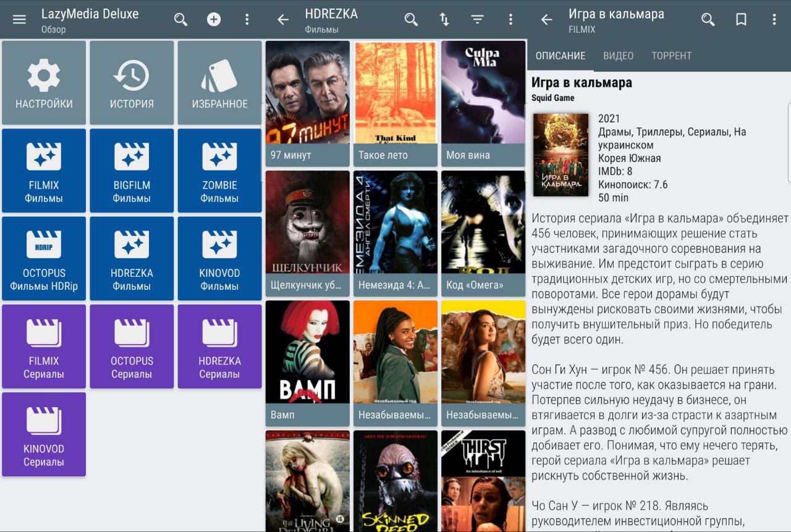The image size is (791, 532).
Task: Go back from Игра в кальмара page
Action: (x=546, y=20)
